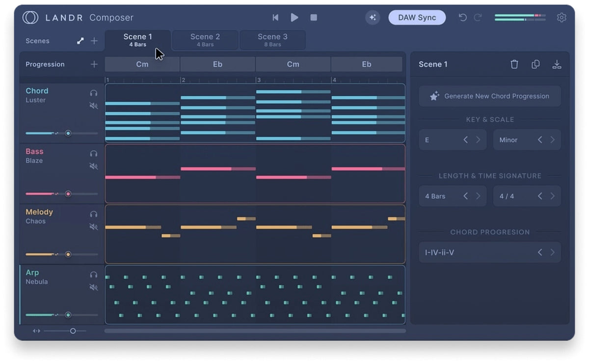This screenshot has width=589, height=364.
Task: Adjust the Chord track volume slider
Action: coord(62,133)
